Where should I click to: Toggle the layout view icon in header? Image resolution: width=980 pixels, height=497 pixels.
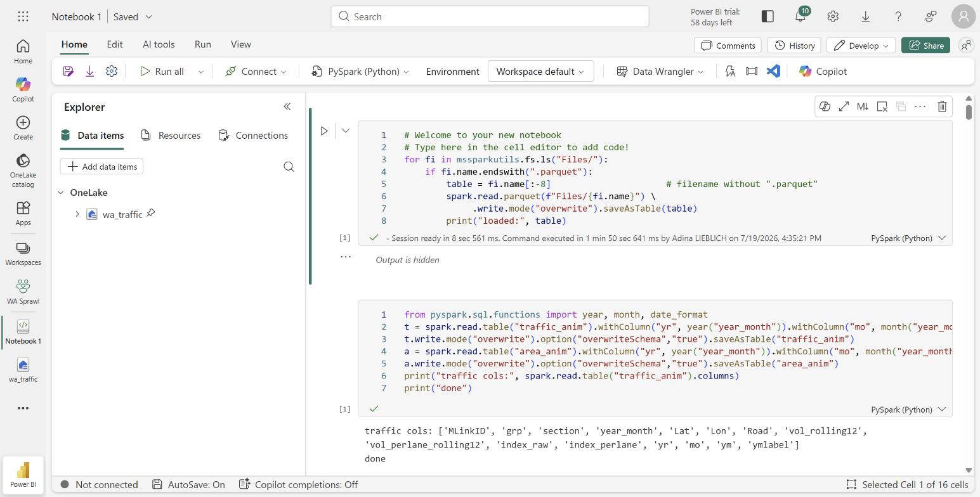(768, 16)
